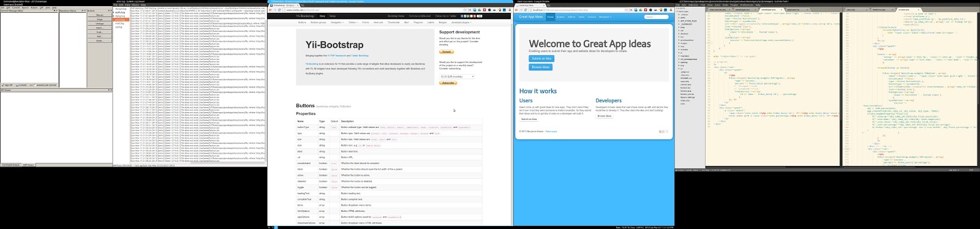Screen dimensions: 980x229
Task: Expand the dpkg.log entry arrow
Action: click(113, 16)
